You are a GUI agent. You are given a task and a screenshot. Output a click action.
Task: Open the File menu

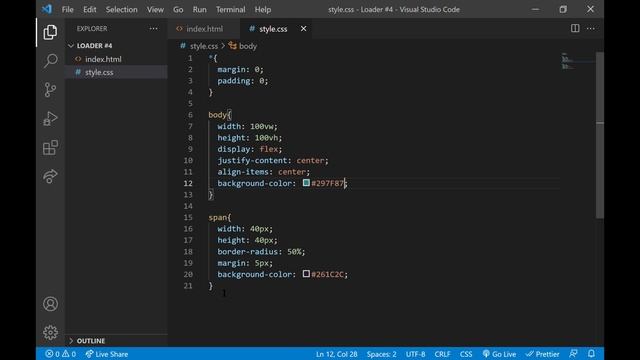pos(67,9)
